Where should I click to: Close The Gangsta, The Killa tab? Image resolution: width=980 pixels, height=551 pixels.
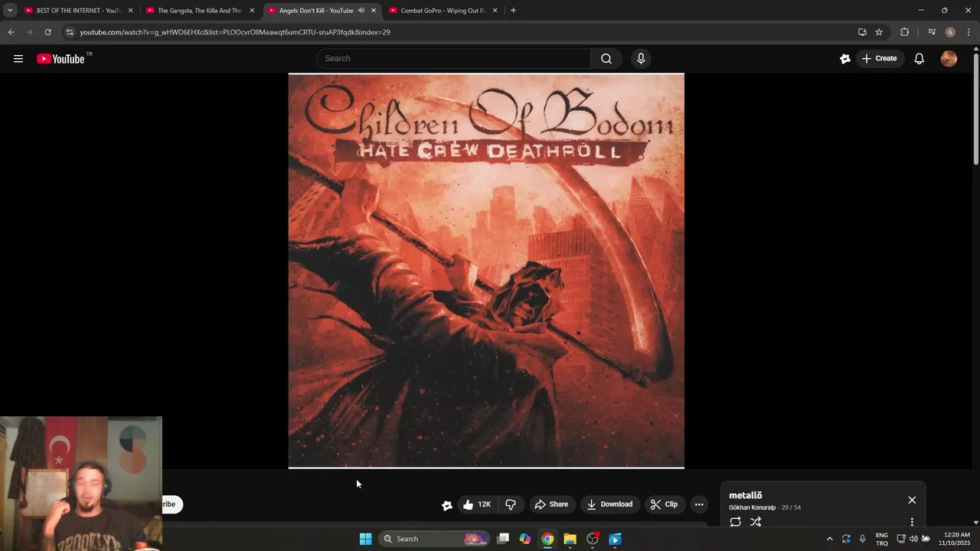(x=252, y=11)
